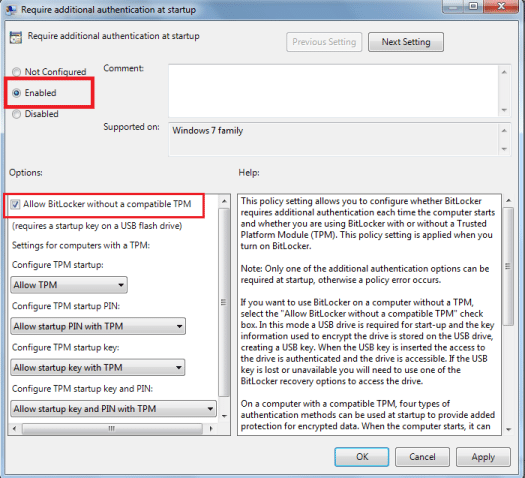Viewport: 525px width, 478px height.
Task: Click the Options horizontal scroll right arrow
Action: coord(211,428)
